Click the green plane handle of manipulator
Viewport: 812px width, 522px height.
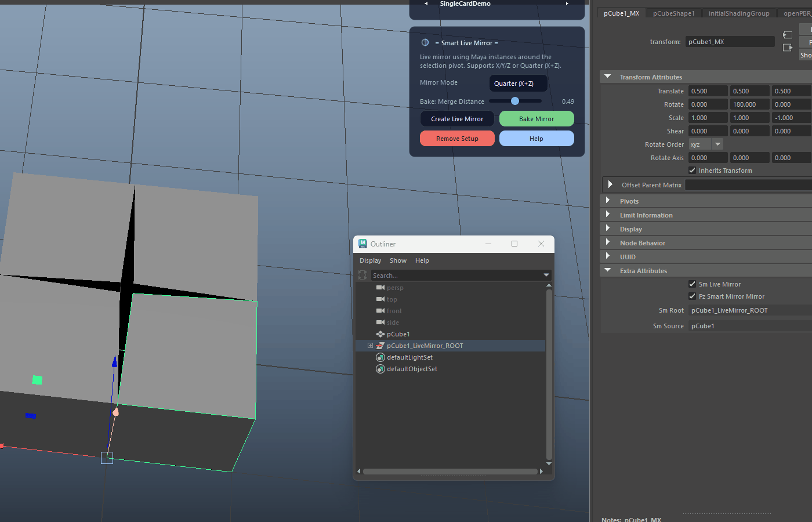click(x=37, y=380)
